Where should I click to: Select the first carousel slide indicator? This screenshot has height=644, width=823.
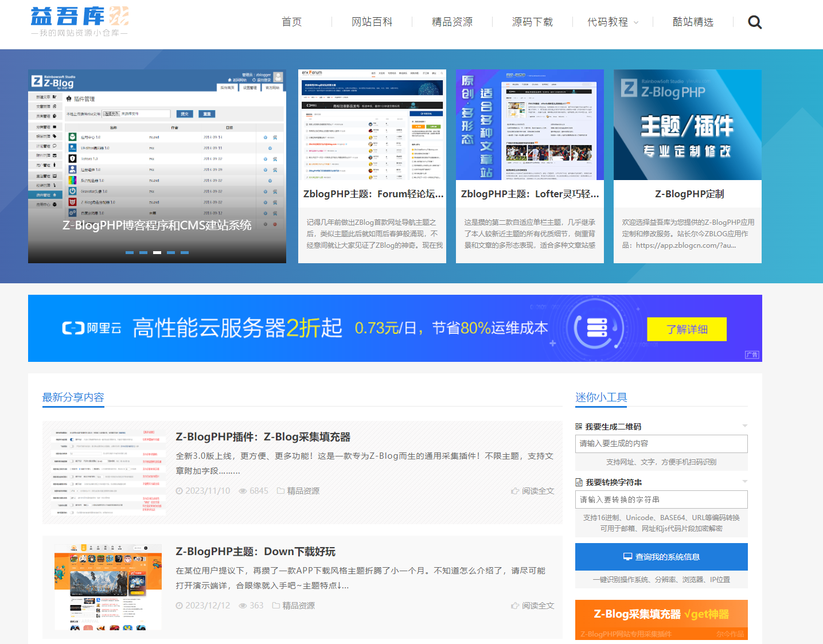click(x=130, y=252)
